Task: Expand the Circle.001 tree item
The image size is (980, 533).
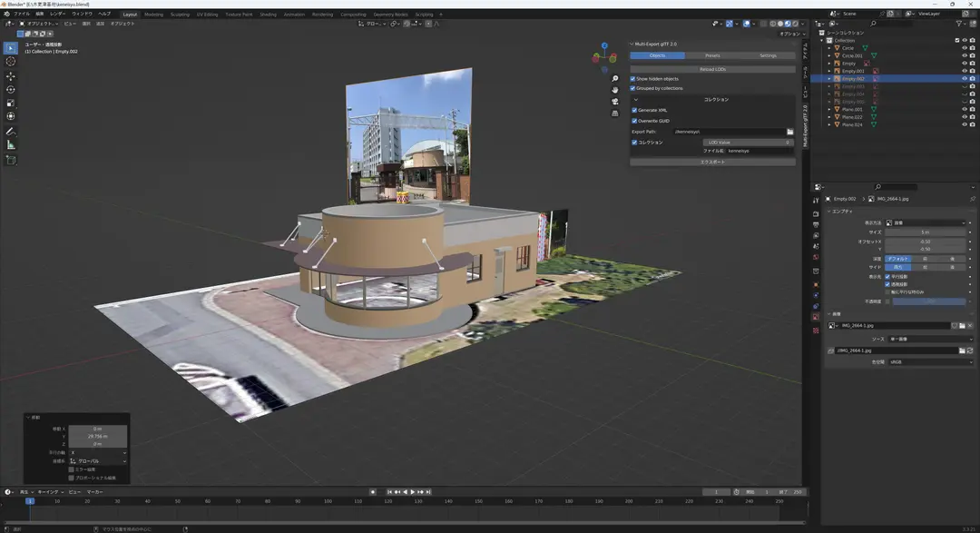Action: [829, 55]
